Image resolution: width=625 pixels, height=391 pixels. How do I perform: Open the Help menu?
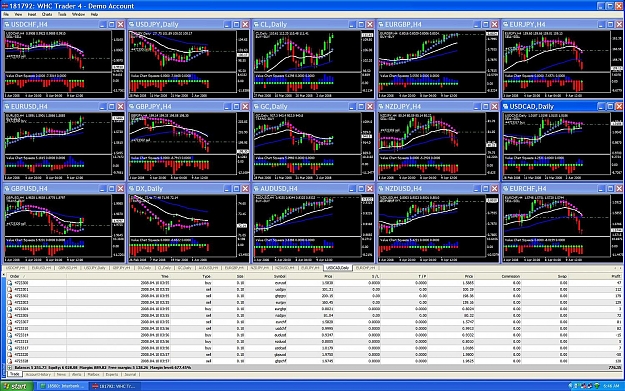(x=94, y=14)
